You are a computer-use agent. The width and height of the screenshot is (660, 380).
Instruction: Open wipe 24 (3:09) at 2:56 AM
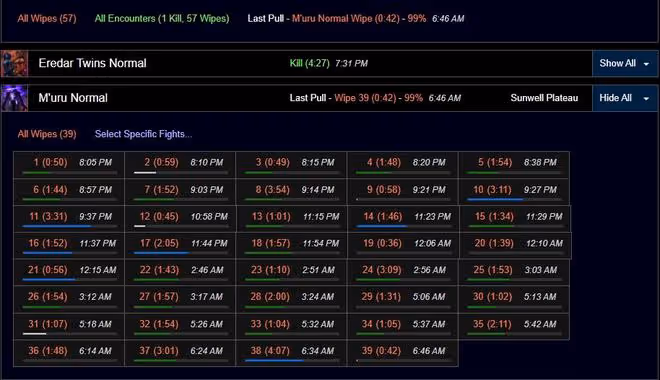(402, 272)
